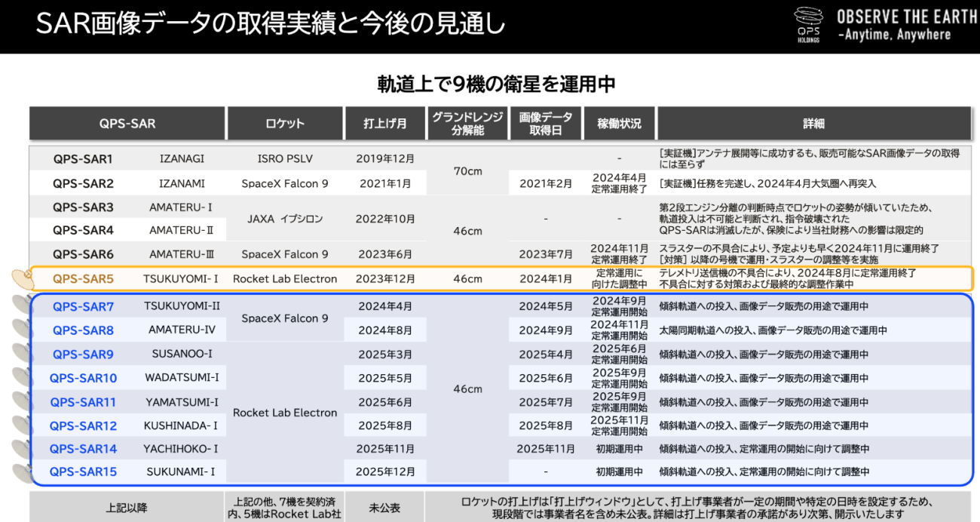Screen dimensions: 980x522
Task: Select the slide title "SAR画像データの取得実績と今後の見通し"
Action: [271, 24]
